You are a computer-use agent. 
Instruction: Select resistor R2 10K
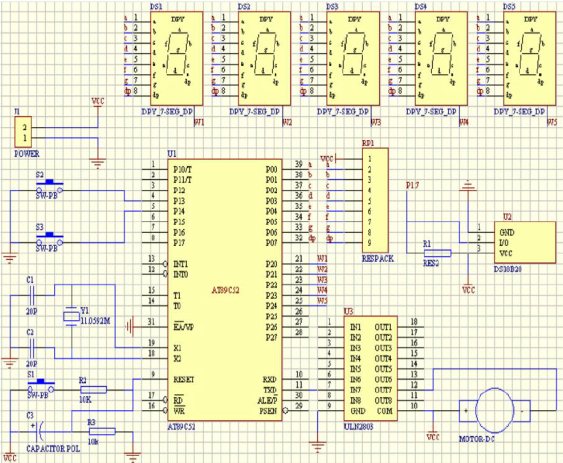[x=93, y=390]
